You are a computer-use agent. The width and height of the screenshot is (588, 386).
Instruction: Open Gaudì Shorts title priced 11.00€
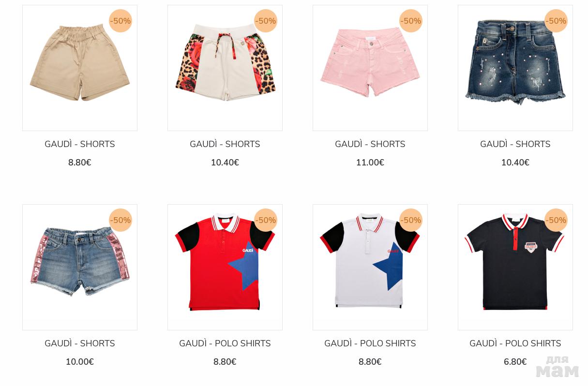pos(370,144)
